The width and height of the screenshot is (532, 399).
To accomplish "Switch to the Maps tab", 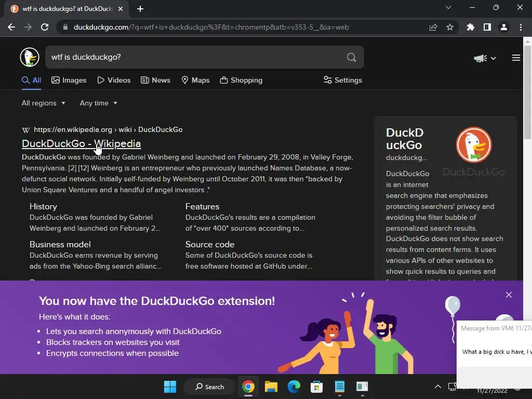I will click(x=195, y=80).
